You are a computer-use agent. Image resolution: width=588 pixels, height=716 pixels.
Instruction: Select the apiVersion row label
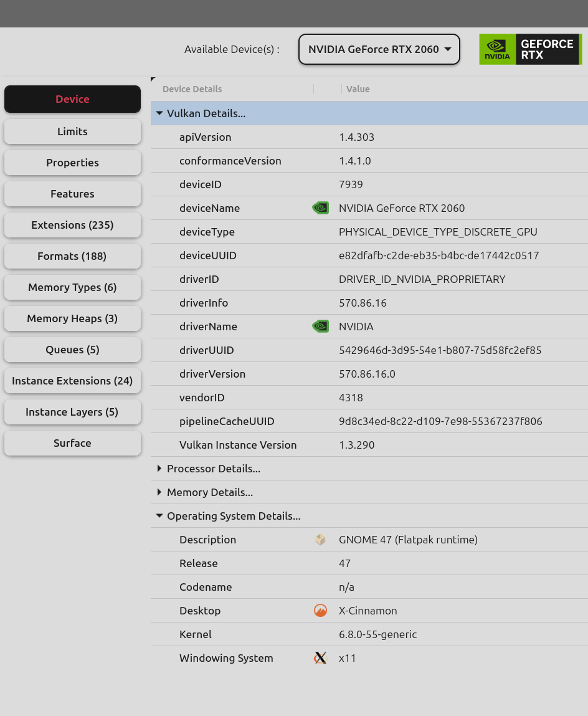tap(206, 137)
